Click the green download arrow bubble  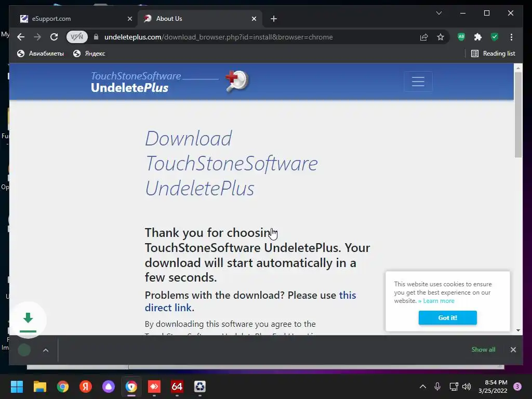[x=28, y=320]
